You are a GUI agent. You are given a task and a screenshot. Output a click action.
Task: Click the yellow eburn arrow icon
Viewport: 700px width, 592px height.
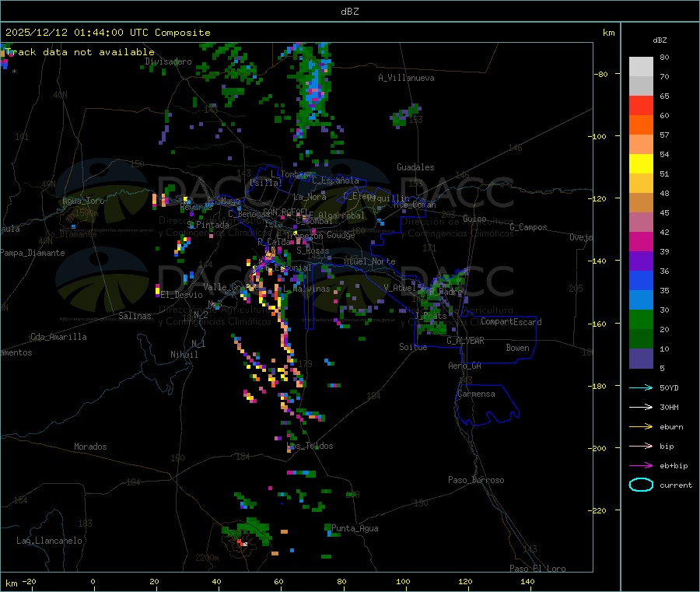[x=641, y=427]
